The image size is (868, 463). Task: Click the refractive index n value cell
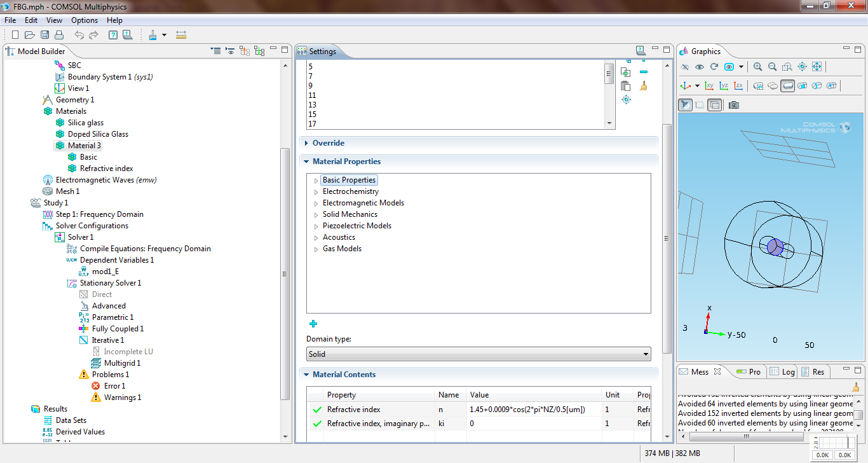pyautogui.click(x=534, y=409)
